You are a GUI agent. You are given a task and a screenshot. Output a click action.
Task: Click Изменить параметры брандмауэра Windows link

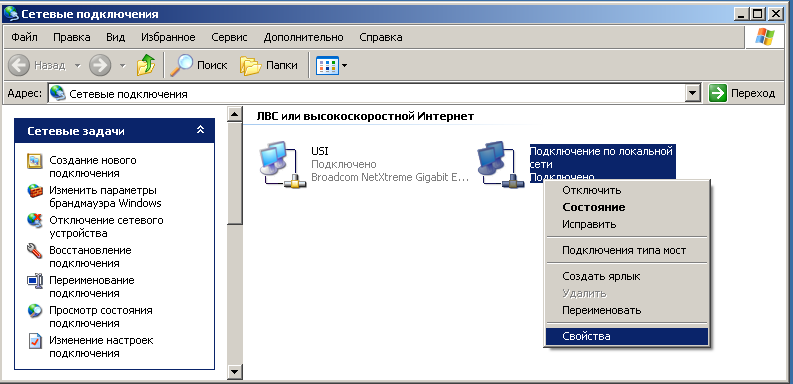pos(105,197)
